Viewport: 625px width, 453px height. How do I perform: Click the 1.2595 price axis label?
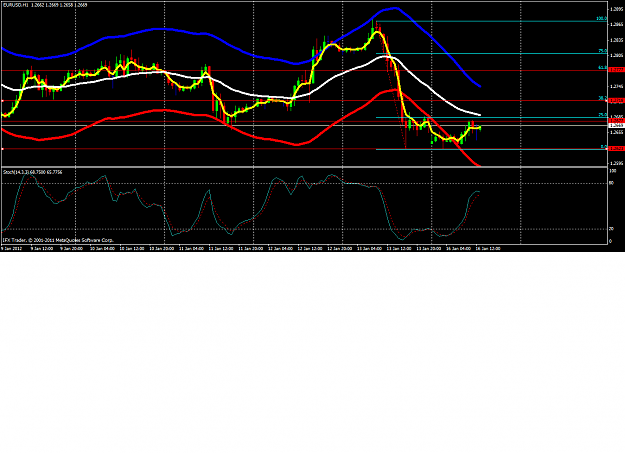[x=616, y=163]
